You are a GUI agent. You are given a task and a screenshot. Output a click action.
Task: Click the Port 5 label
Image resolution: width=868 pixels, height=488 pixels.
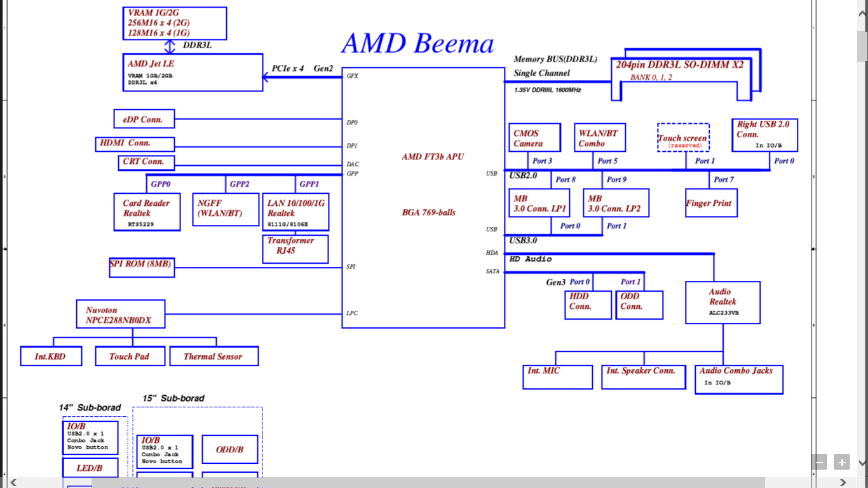(x=607, y=161)
